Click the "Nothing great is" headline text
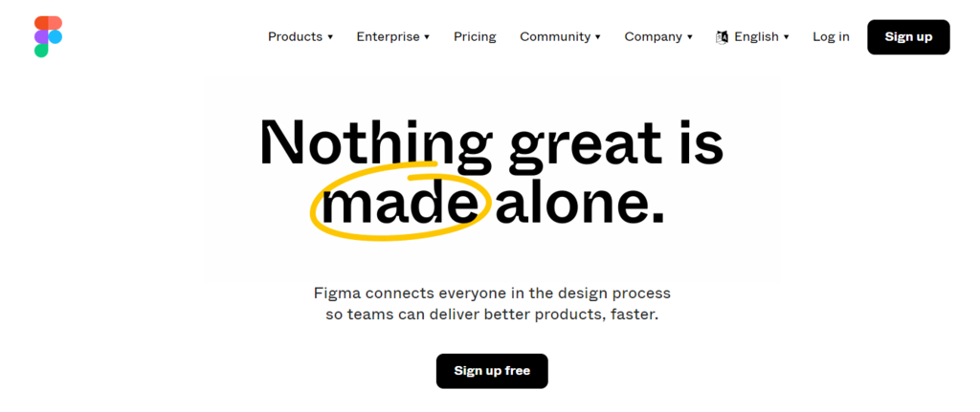 coord(491,143)
